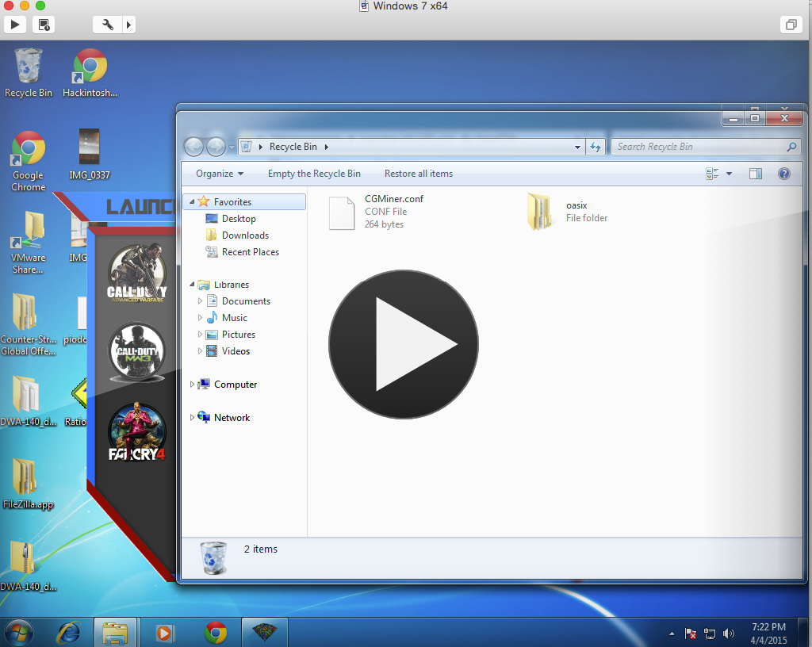The width and height of the screenshot is (812, 647).
Task: Select the zipped DWA-140 archive on desktop
Action: pyautogui.click(x=28, y=566)
